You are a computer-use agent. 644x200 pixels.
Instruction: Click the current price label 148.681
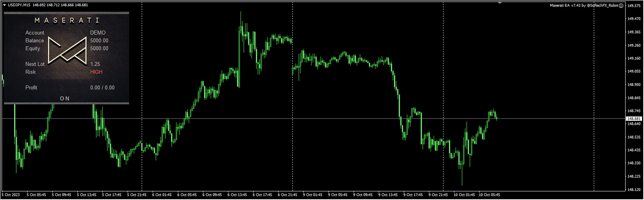pyautogui.click(x=634, y=118)
